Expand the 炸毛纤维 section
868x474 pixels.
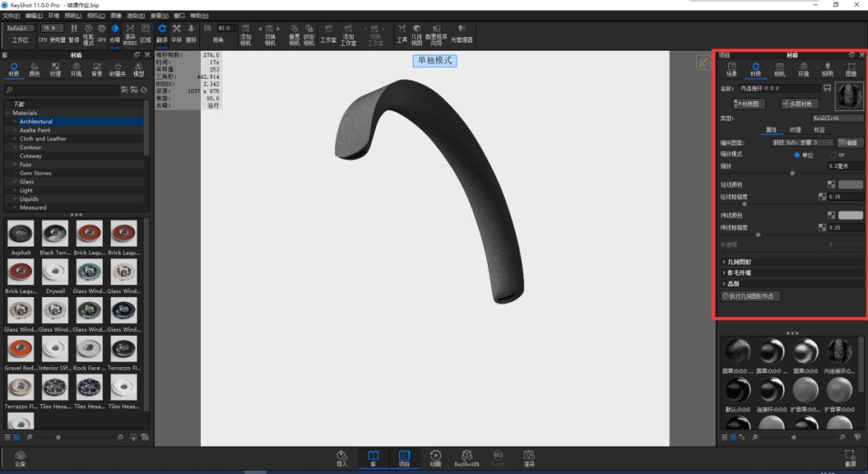[x=724, y=272]
